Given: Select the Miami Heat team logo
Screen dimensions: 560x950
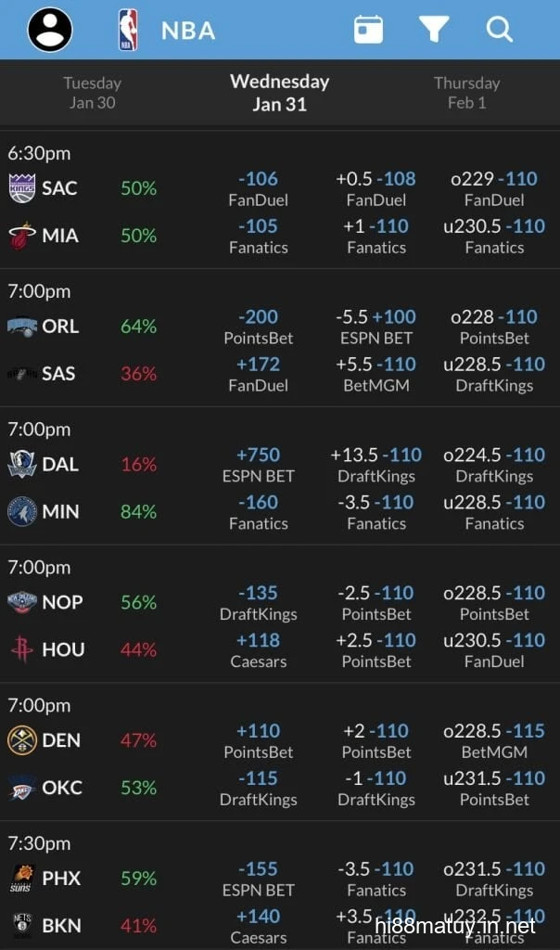Looking at the screenshot, I should [21, 236].
